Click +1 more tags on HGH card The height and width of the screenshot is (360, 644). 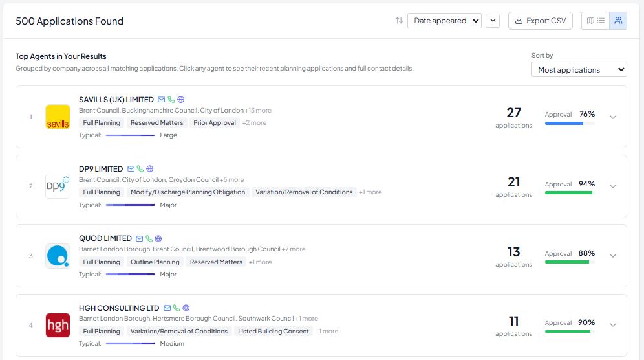327,332
